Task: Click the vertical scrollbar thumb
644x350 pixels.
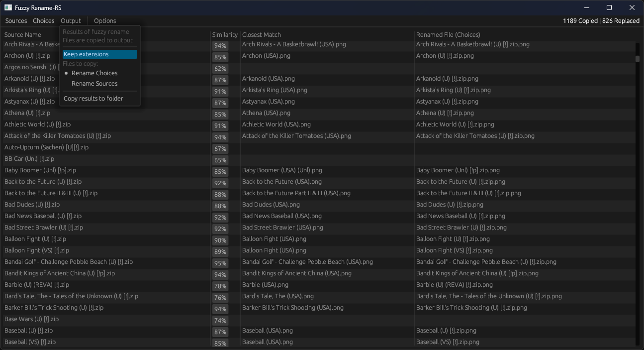Action: click(x=638, y=59)
